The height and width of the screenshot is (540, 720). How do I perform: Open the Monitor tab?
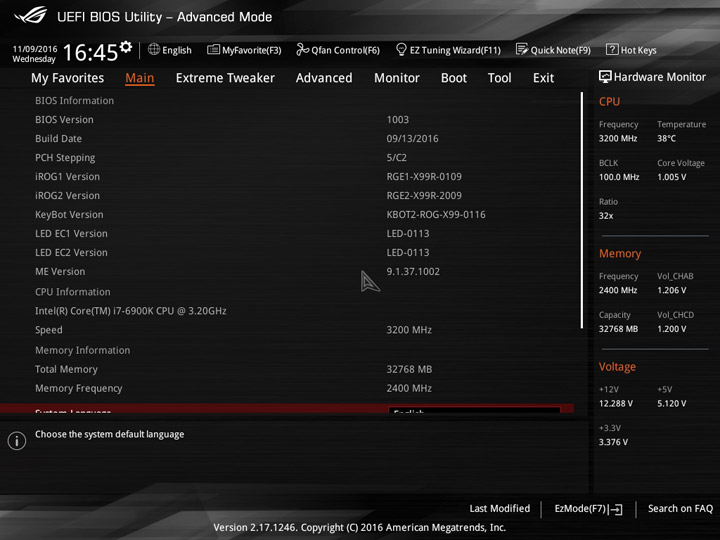(397, 78)
